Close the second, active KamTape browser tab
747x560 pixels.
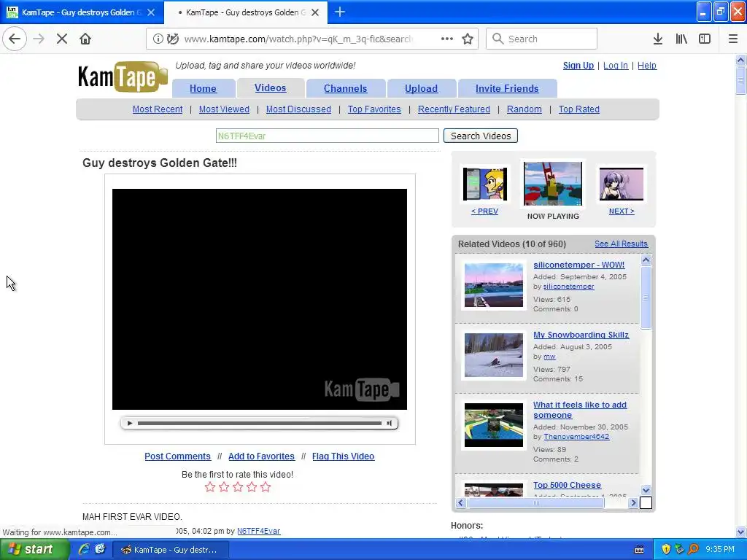point(315,12)
